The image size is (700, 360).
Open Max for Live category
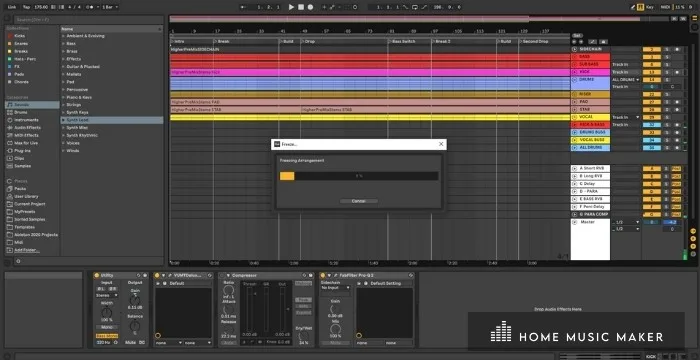coord(26,143)
